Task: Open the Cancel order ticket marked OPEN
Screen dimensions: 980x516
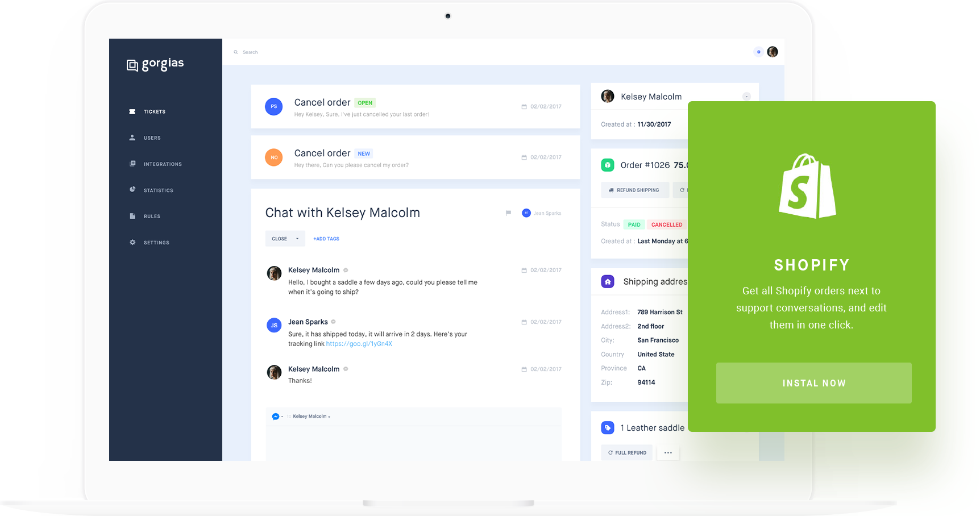Action: (416, 106)
